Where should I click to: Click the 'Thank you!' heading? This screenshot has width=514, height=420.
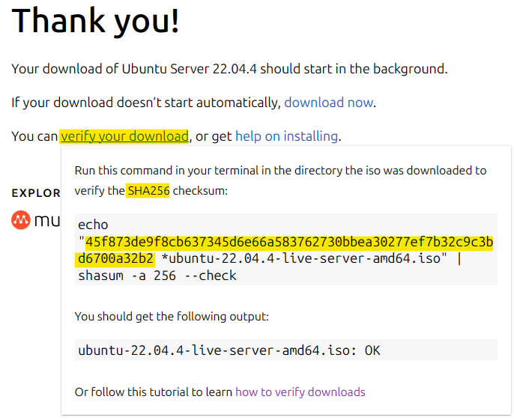click(95, 21)
